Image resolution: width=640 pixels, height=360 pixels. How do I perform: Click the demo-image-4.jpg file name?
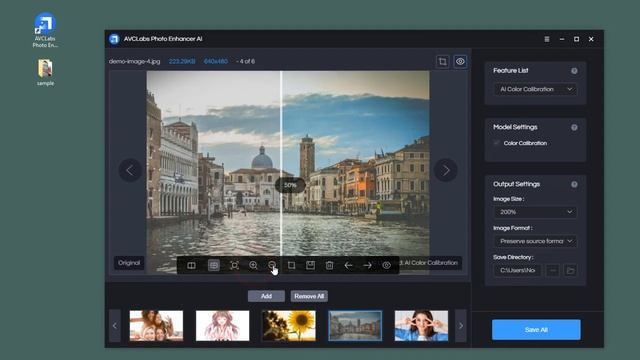134,62
